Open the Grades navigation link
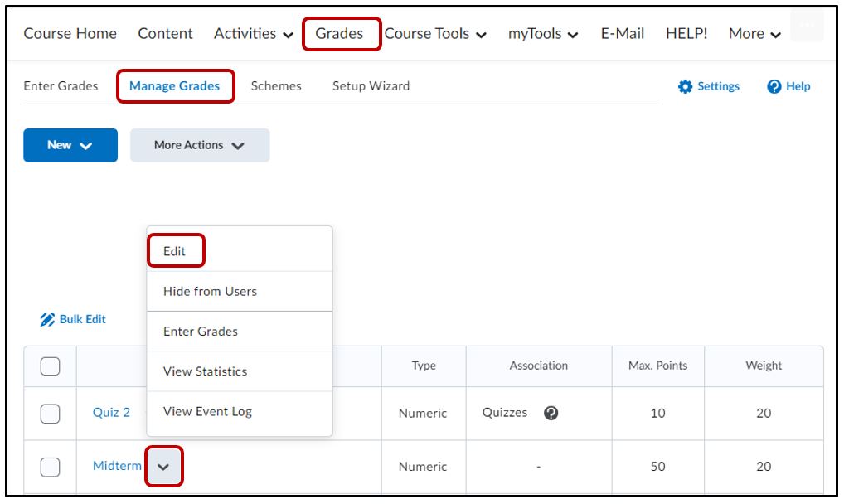 tap(339, 34)
